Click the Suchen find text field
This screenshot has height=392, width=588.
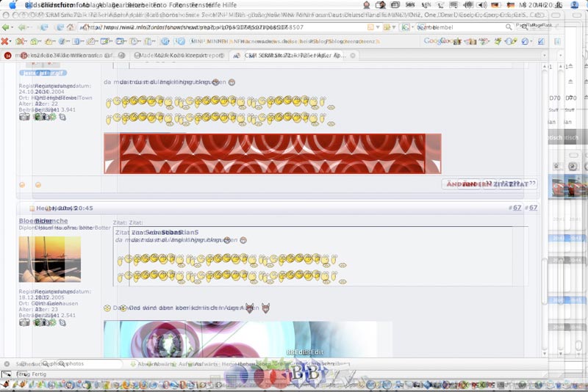tap(81, 363)
